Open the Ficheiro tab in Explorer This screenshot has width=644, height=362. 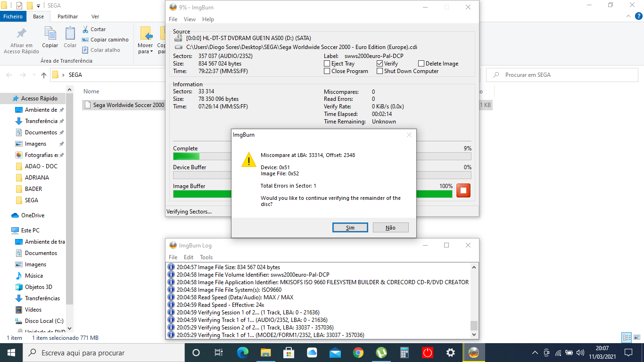[13, 16]
